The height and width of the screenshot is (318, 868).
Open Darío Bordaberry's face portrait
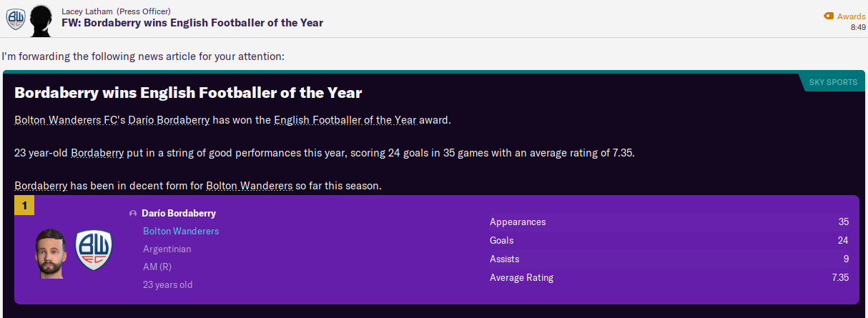pyautogui.click(x=51, y=253)
